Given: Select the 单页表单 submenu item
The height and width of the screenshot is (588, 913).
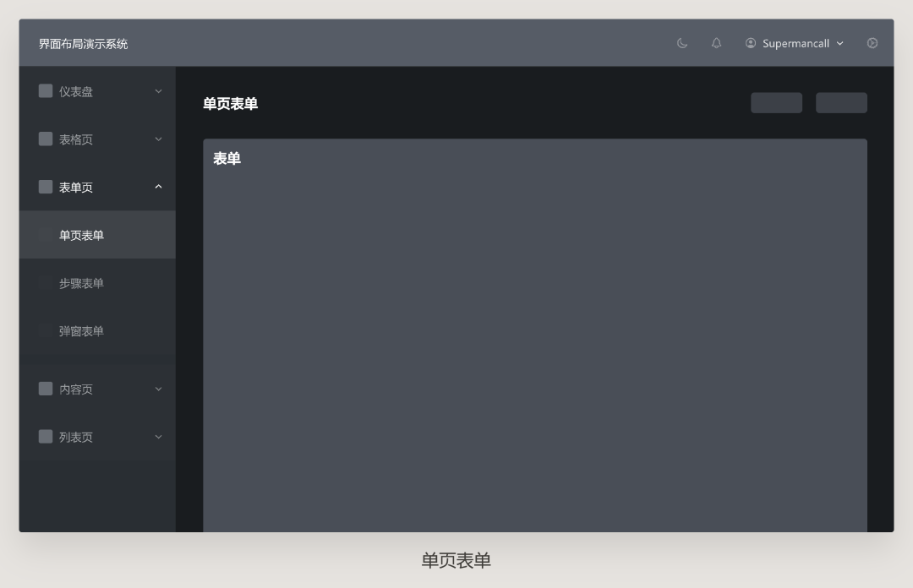Looking at the screenshot, I should coord(97,235).
